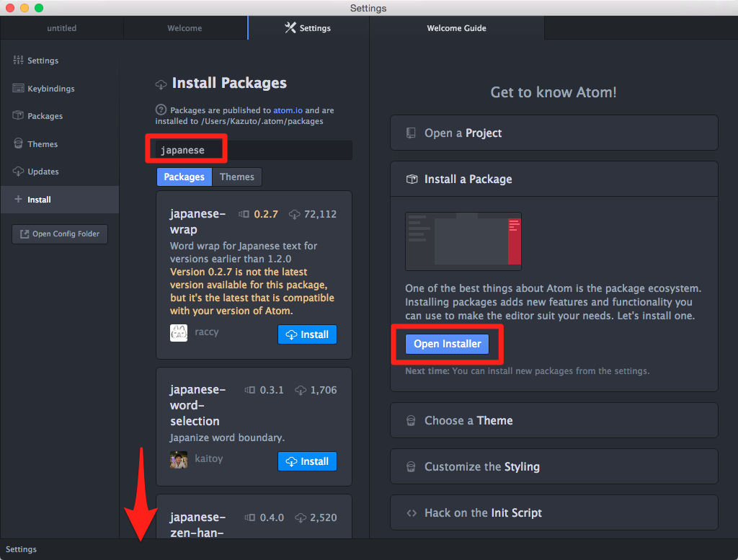The width and height of the screenshot is (738, 560).
Task: Click the Updates cloud icon in sidebar
Action: click(18, 172)
